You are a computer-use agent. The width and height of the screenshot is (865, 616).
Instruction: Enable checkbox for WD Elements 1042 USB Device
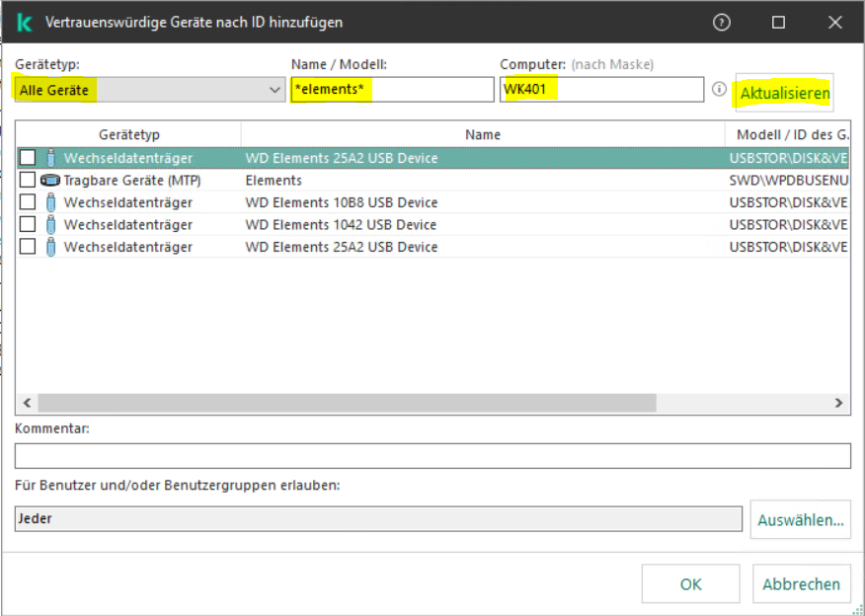click(x=28, y=225)
